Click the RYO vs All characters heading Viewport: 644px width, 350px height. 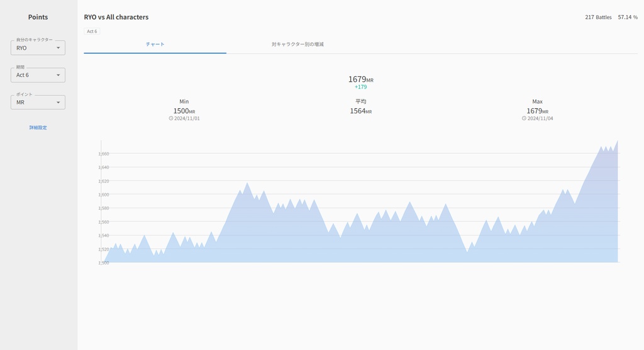(116, 17)
